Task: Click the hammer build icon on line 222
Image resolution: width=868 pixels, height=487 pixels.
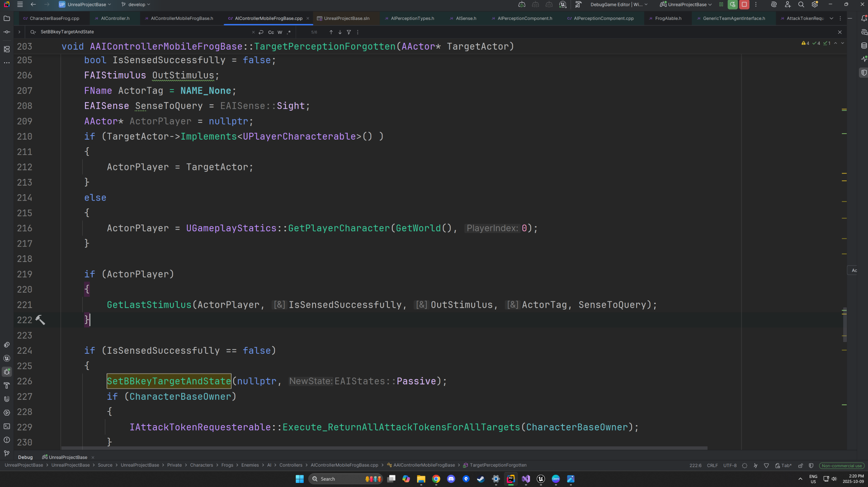Action: [x=40, y=320]
